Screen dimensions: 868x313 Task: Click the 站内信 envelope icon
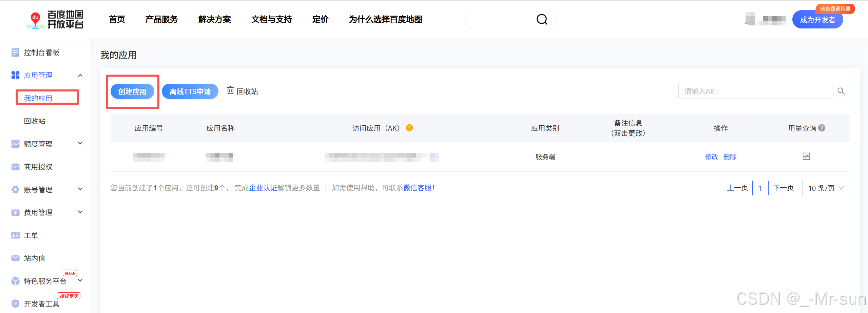pyautogui.click(x=15, y=258)
